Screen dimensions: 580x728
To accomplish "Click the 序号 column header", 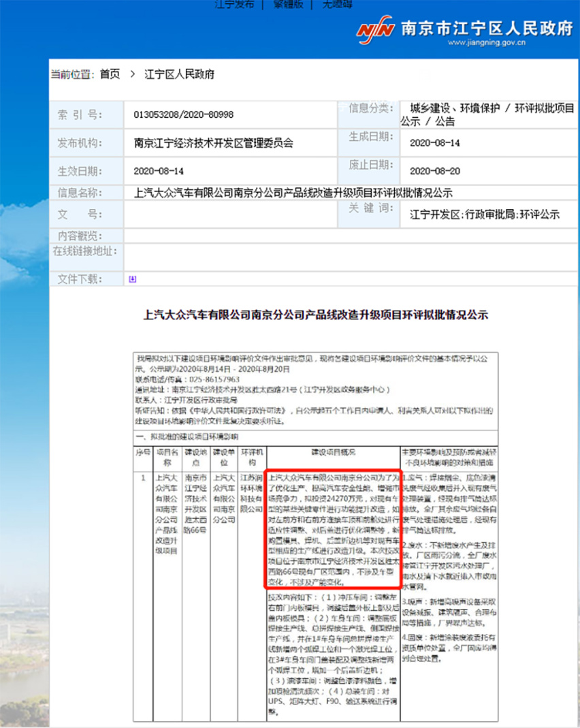I will [143, 452].
